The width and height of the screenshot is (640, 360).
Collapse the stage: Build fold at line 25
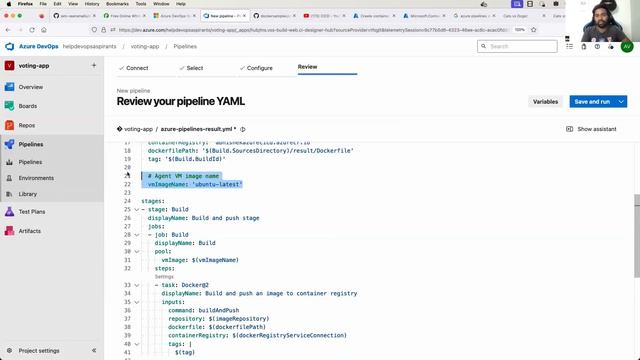coord(137,210)
